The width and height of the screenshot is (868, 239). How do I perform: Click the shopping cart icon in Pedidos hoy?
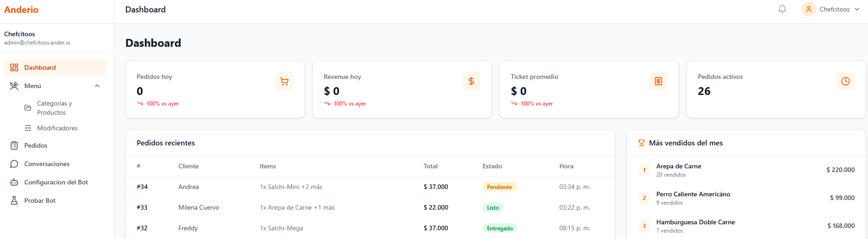284,81
